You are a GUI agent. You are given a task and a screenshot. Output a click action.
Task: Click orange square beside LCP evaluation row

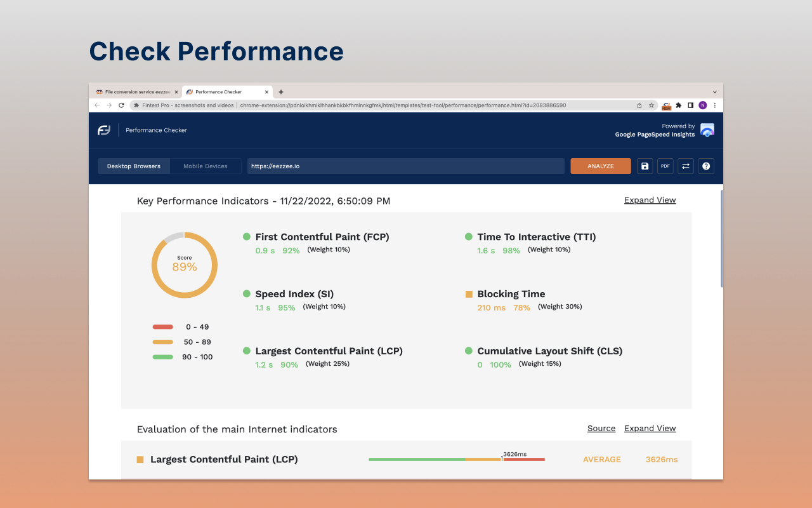tap(140, 460)
